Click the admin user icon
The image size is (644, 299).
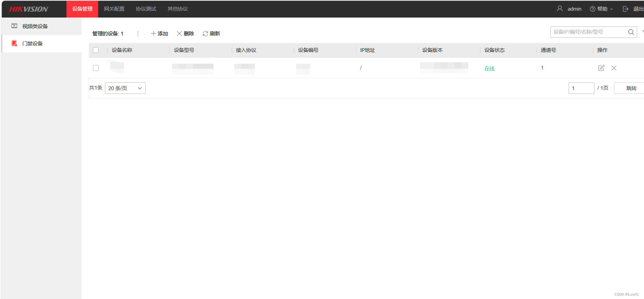[560, 9]
